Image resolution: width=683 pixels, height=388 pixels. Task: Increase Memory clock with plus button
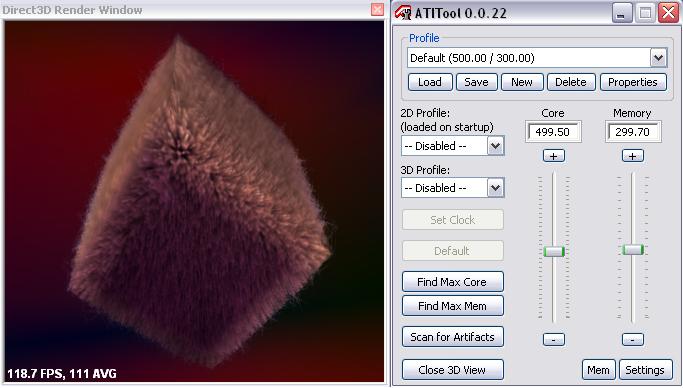[632, 156]
